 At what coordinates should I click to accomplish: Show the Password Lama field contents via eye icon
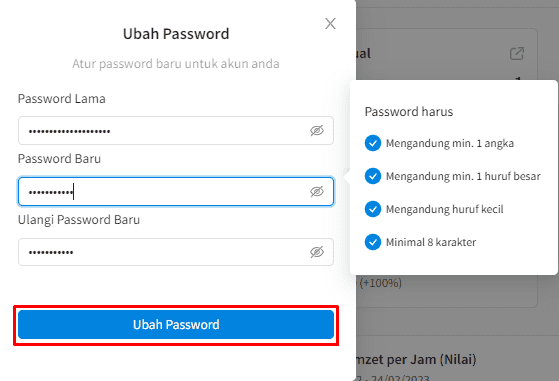317,130
